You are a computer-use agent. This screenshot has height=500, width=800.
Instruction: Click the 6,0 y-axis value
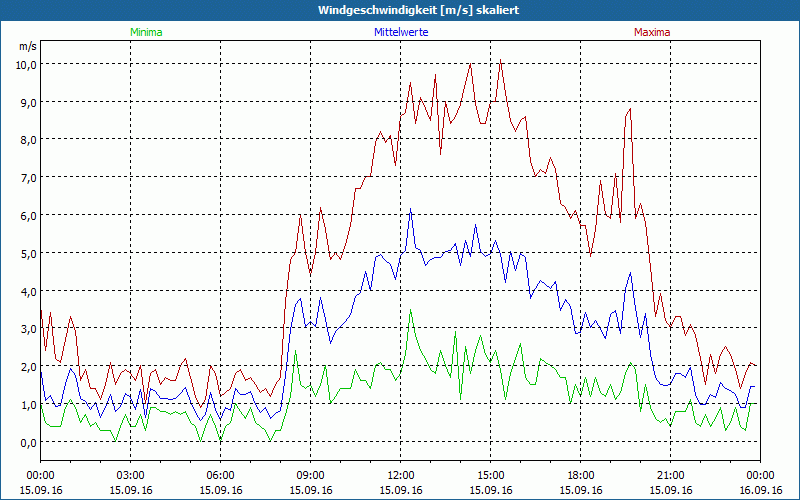coord(29,215)
